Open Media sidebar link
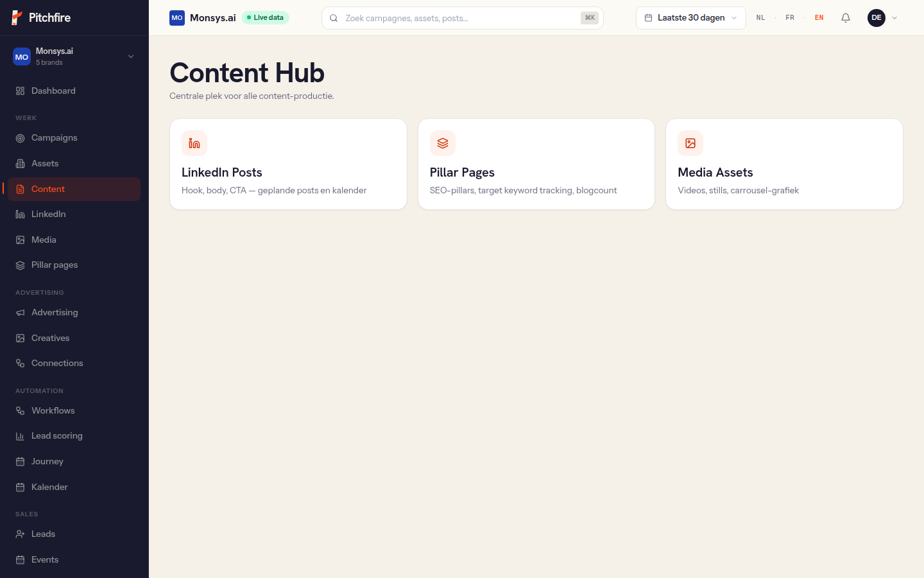924x578 pixels. point(74,240)
